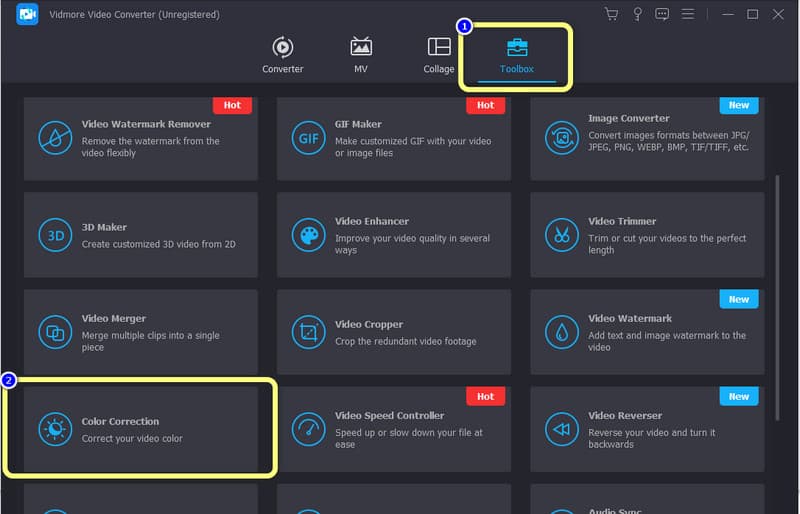Open the feedback chat icon

coord(662,14)
